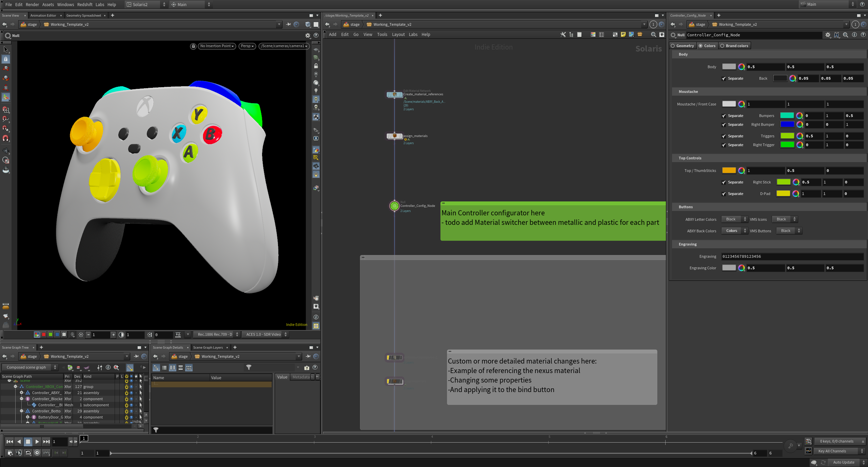Image resolution: width=868 pixels, height=467 pixels.
Task: Open the ABXY Back Colors dropdown
Action: [x=734, y=231]
